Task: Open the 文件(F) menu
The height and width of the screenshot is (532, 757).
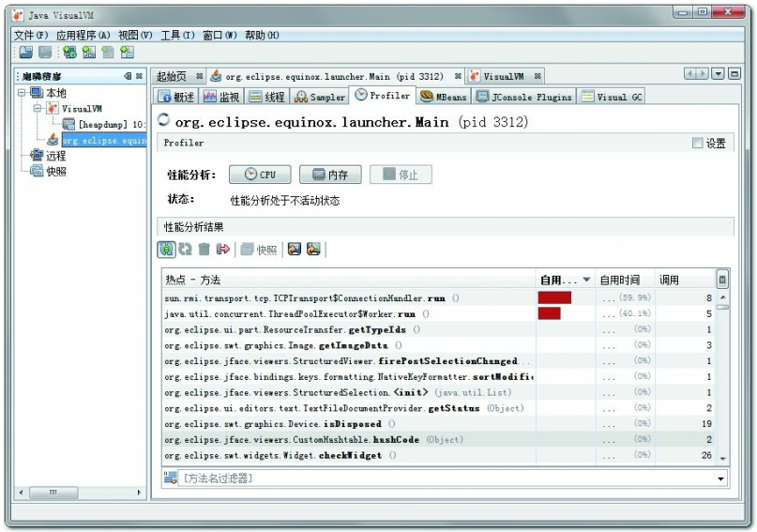Action: tap(30, 36)
